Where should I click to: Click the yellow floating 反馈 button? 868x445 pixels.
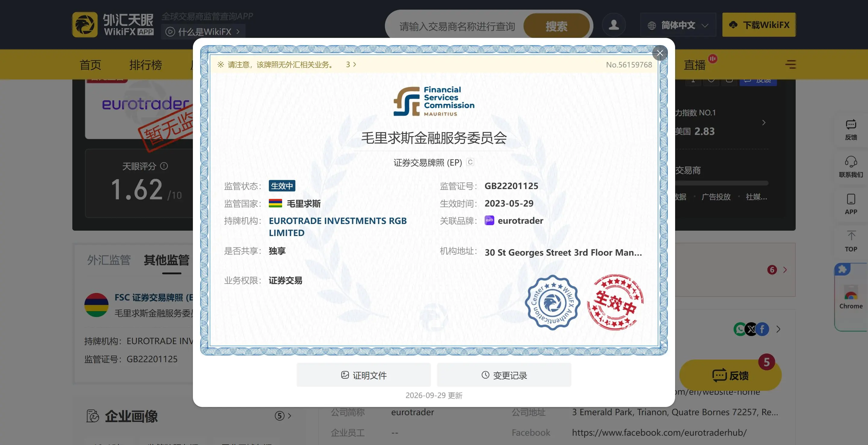tap(730, 375)
